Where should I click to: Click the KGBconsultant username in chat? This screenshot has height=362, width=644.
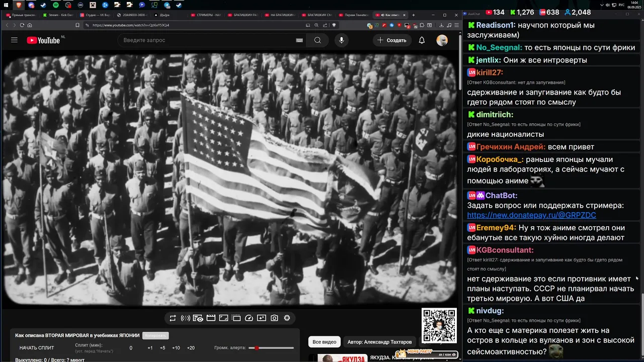505,250
